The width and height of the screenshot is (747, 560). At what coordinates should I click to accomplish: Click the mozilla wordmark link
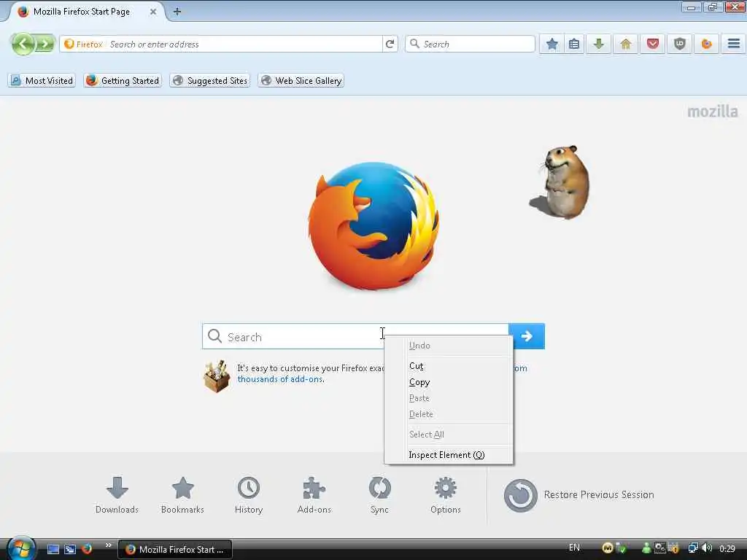tap(712, 112)
